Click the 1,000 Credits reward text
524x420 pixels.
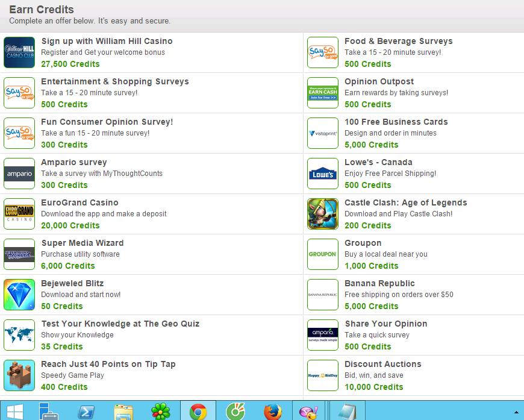(372, 266)
